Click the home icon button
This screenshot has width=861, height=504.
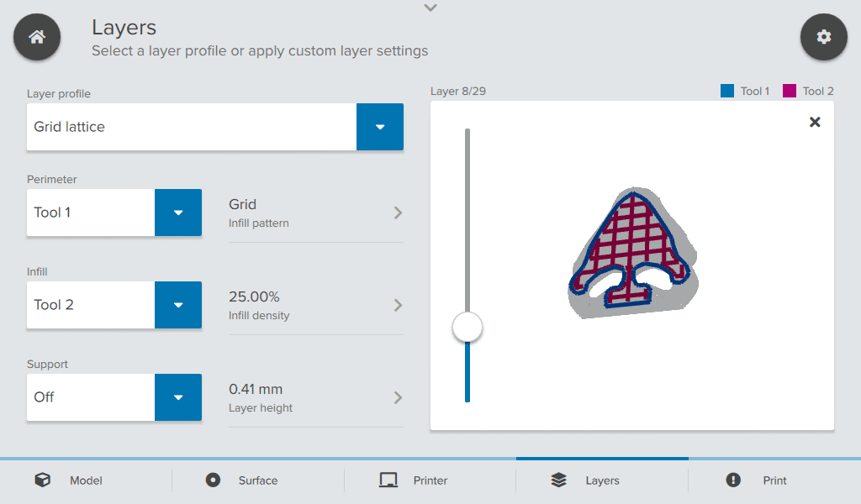[x=37, y=37]
